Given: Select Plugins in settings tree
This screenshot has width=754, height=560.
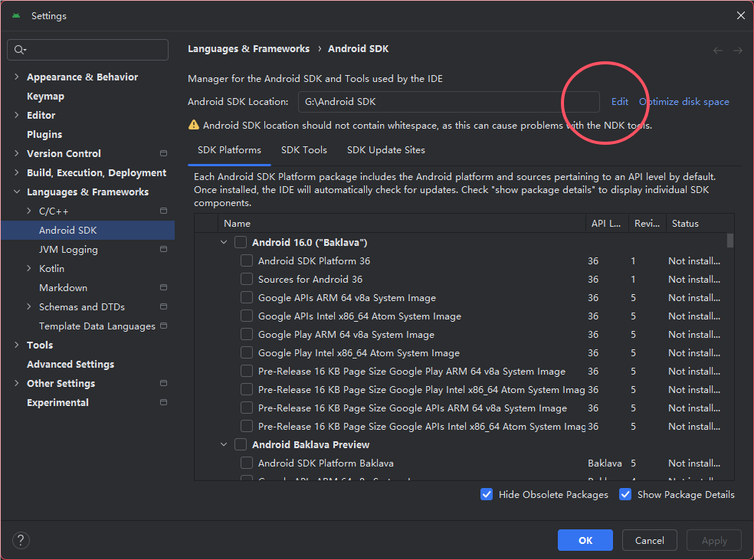Looking at the screenshot, I should click(44, 135).
